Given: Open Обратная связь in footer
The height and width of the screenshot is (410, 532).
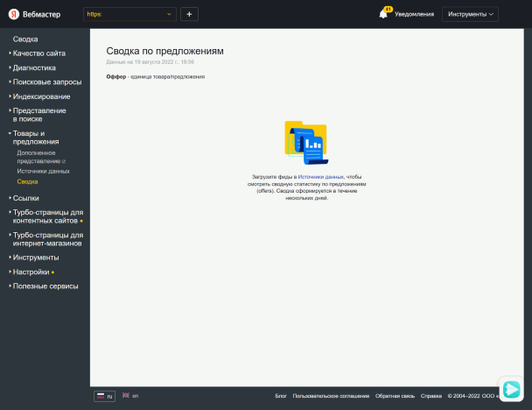Looking at the screenshot, I should 395,396.
